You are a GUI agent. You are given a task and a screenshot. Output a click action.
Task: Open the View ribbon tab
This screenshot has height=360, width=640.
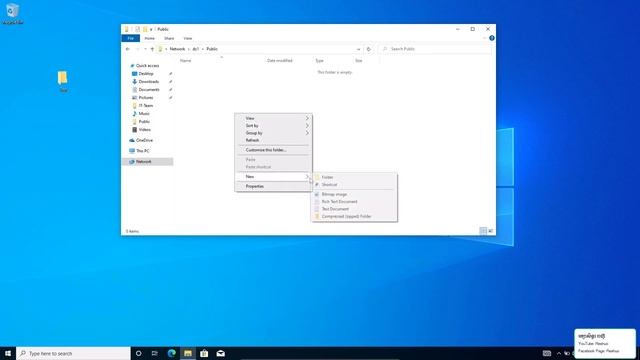click(188, 38)
